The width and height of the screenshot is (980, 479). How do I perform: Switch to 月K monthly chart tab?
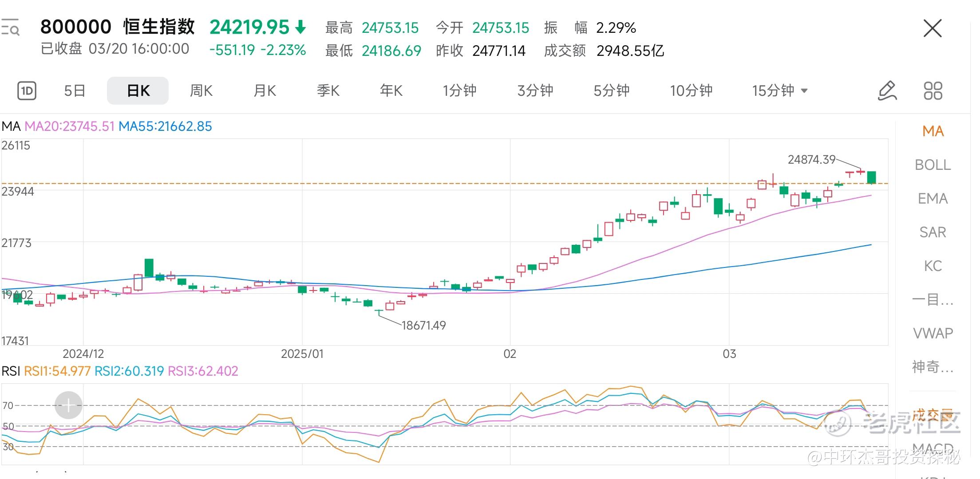click(265, 91)
